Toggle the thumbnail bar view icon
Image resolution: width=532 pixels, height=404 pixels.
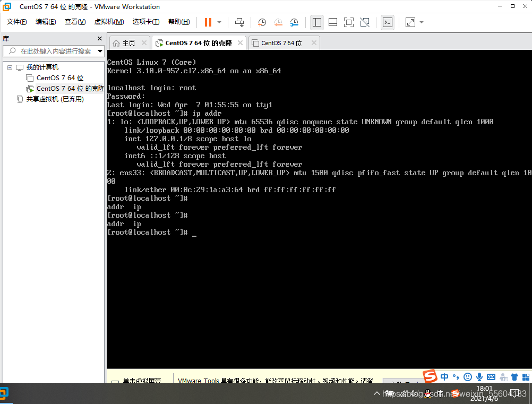pyautogui.click(x=333, y=22)
